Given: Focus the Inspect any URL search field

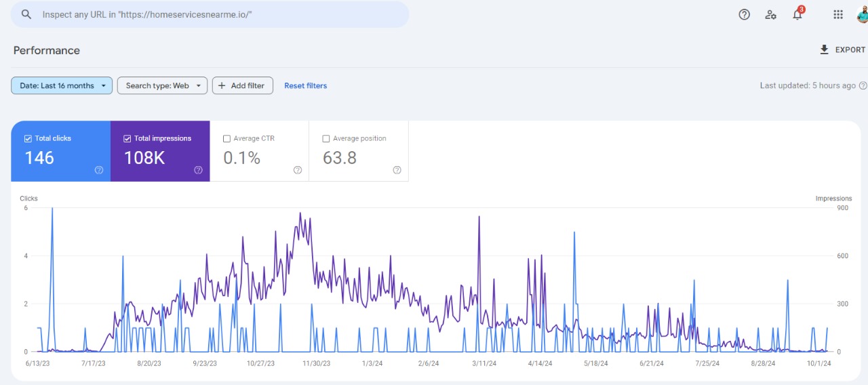Looking at the screenshot, I should (x=217, y=14).
